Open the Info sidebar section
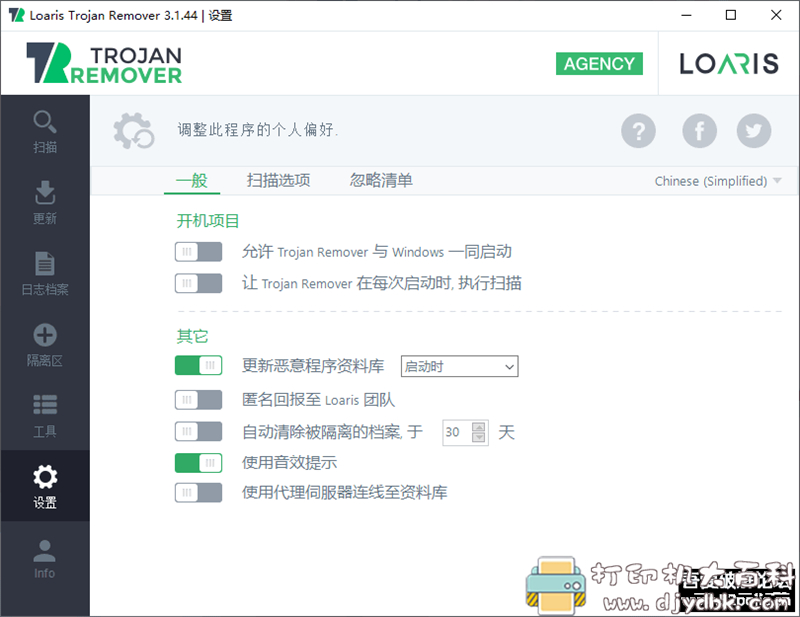The image size is (800, 617). pyautogui.click(x=45, y=558)
